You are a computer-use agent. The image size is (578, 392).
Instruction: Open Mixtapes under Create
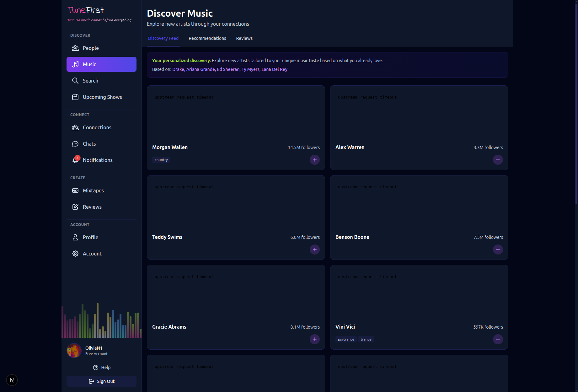point(93,190)
